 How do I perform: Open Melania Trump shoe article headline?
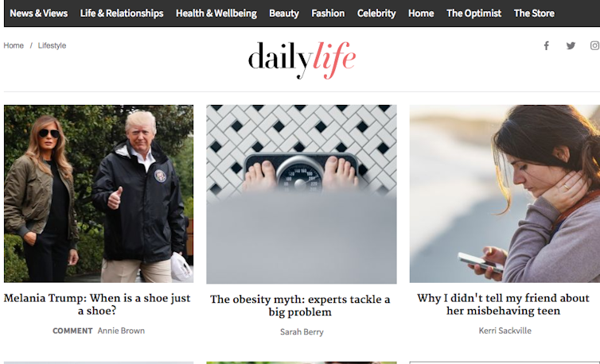point(97,304)
